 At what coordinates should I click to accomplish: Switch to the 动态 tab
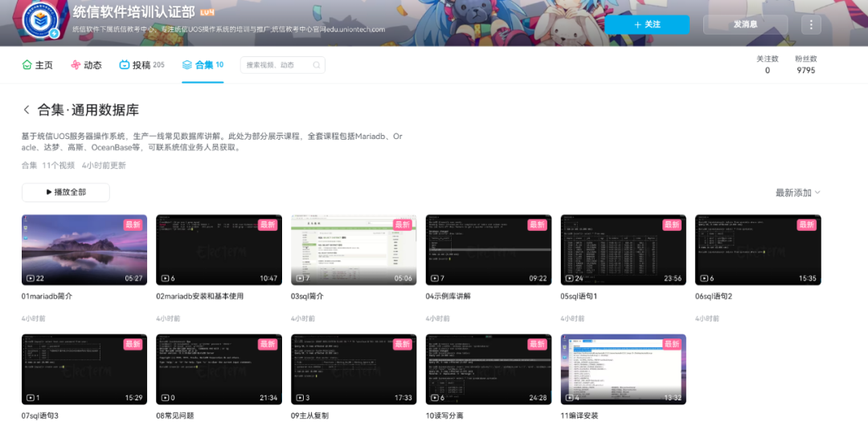[86, 65]
